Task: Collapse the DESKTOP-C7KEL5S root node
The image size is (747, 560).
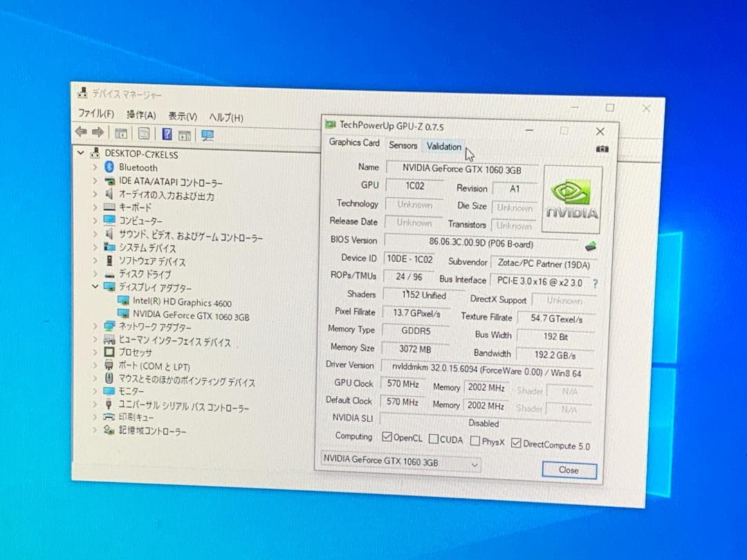Action: (x=80, y=152)
